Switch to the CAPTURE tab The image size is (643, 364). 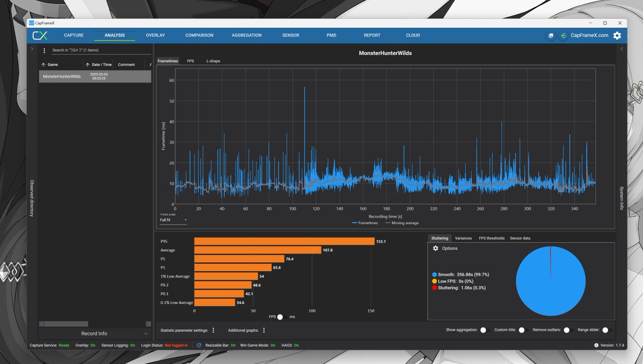tap(73, 35)
